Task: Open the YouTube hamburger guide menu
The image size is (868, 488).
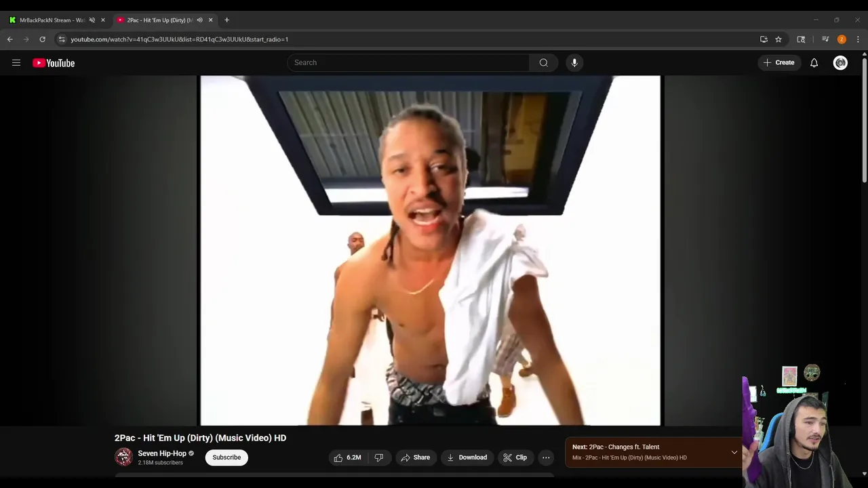Action: click(x=16, y=63)
